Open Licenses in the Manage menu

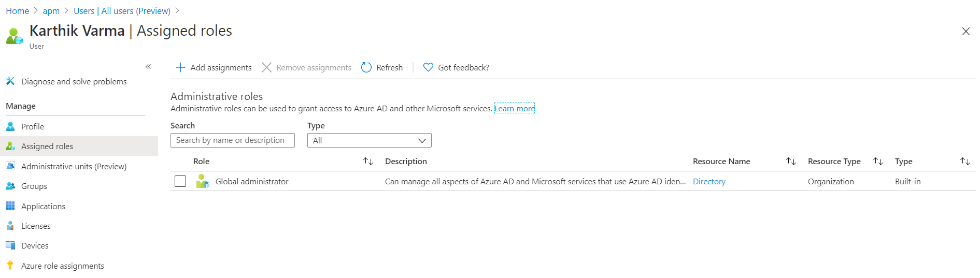(x=36, y=226)
